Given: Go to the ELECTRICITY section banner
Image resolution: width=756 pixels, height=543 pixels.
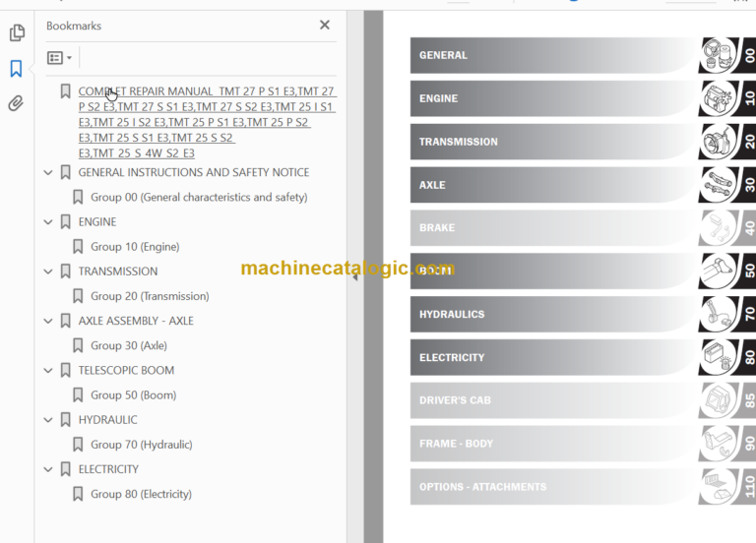Looking at the screenshot, I should pyautogui.click(x=553, y=357).
